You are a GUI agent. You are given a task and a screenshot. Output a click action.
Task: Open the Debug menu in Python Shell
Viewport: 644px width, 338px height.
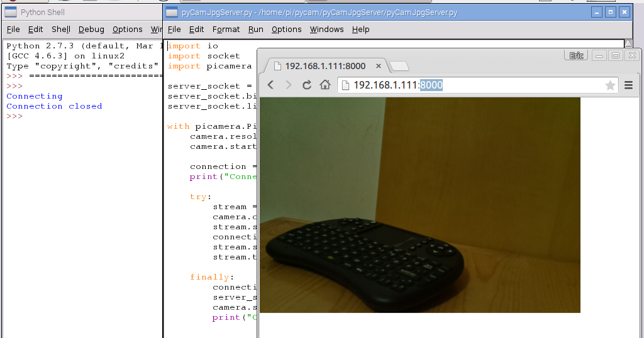point(91,29)
